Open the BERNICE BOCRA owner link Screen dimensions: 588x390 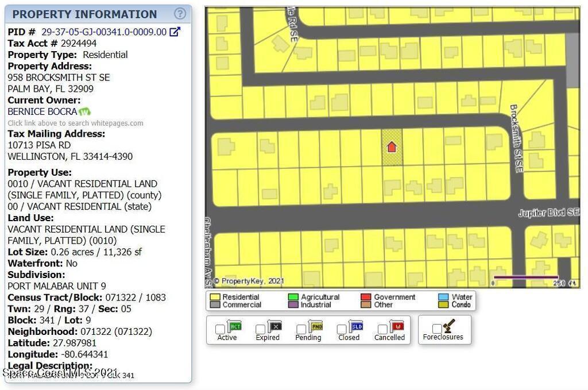(42, 111)
